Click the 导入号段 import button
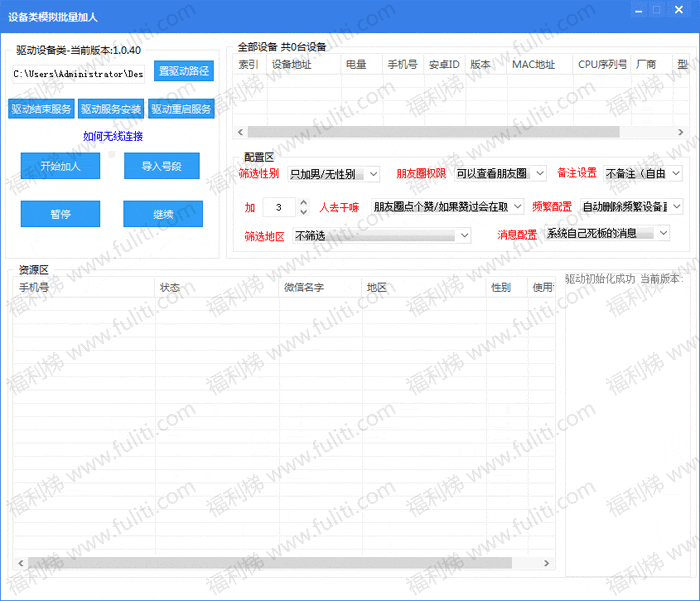This screenshot has width=700, height=601. [x=161, y=166]
